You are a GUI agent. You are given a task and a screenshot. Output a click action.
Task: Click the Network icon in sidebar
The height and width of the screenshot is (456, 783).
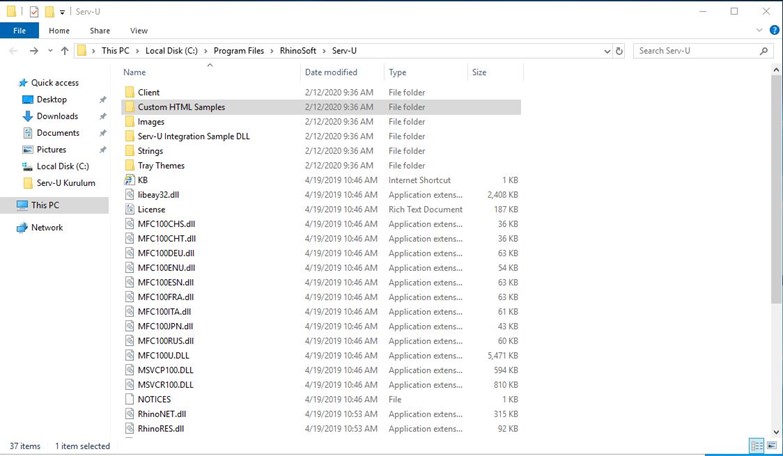[x=22, y=228]
